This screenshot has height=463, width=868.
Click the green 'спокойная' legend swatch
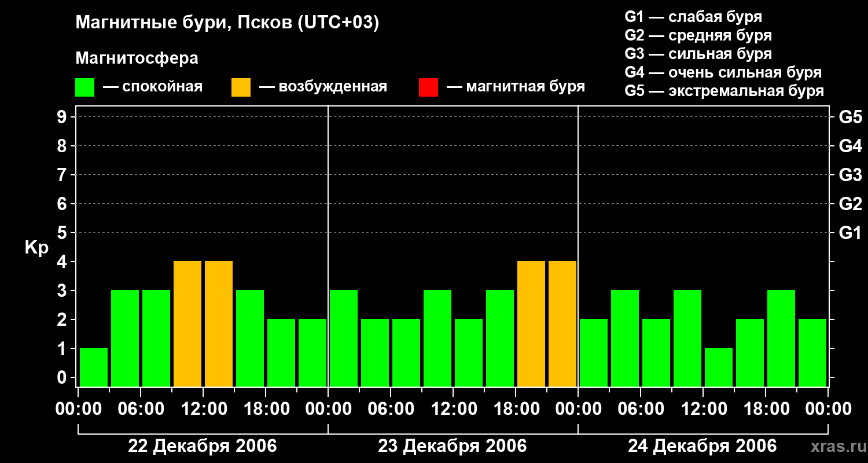(x=84, y=87)
